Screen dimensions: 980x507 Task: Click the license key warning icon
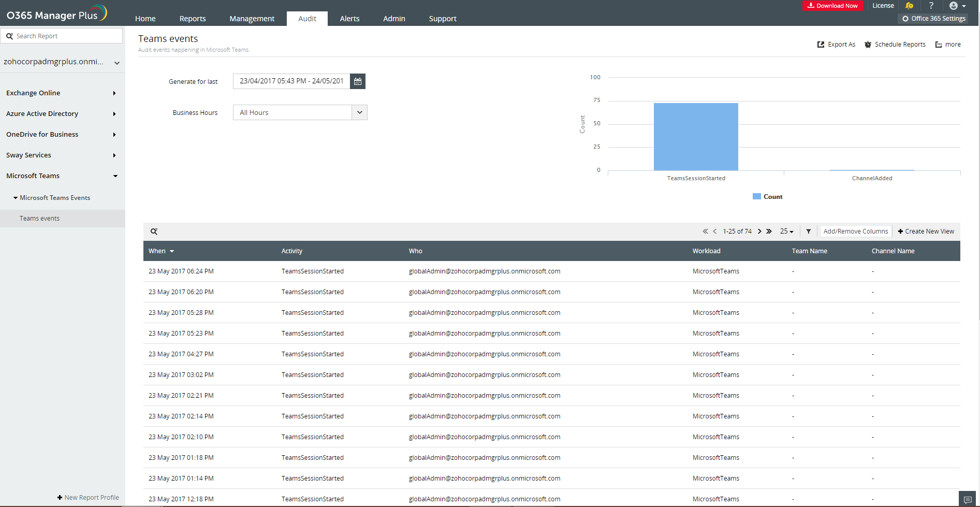tap(909, 6)
